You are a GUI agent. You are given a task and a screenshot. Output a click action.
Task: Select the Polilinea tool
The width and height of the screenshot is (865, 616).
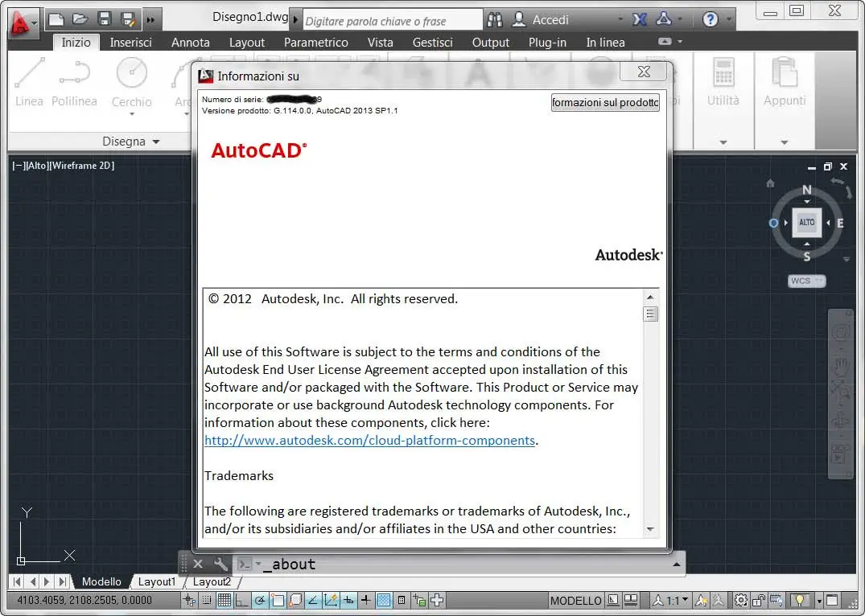pyautogui.click(x=75, y=81)
